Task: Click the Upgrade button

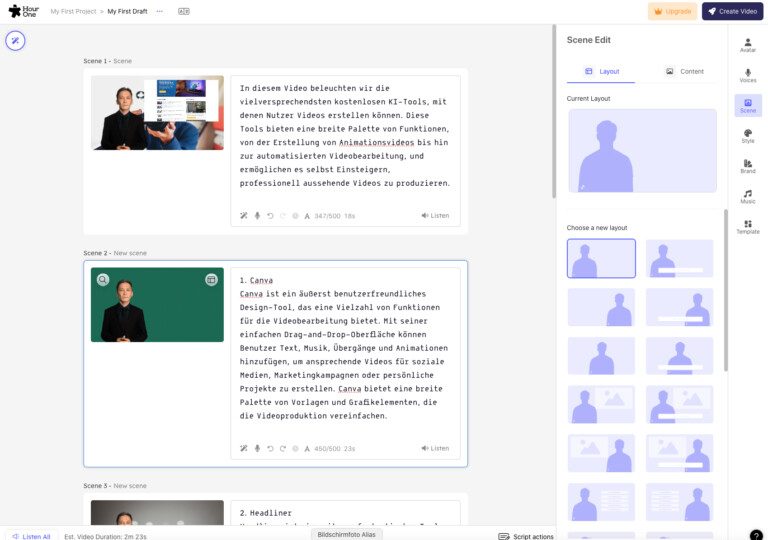Action: [x=672, y=11]
